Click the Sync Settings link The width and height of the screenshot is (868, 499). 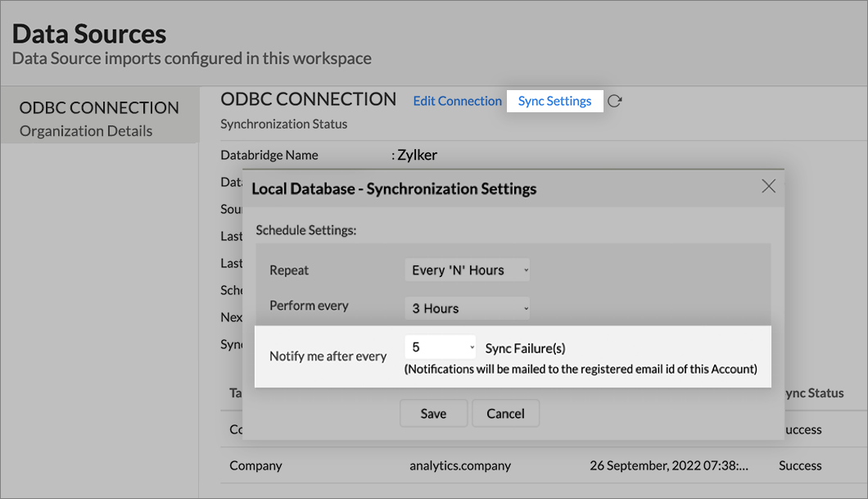click(x=554, y=101)
